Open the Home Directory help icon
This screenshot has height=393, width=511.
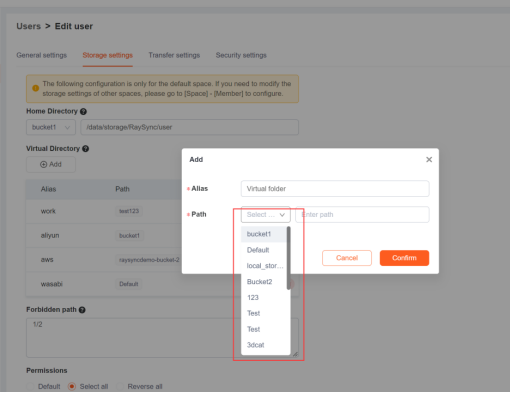[x=83, y=112]
